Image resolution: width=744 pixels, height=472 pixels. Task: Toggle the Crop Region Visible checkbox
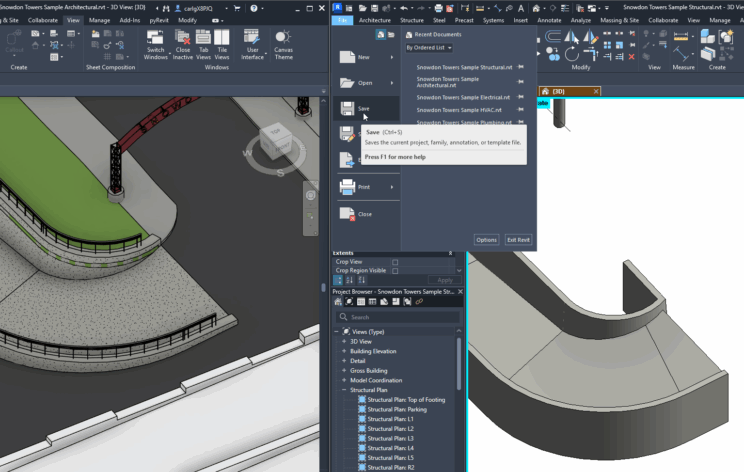pos(395,271)
